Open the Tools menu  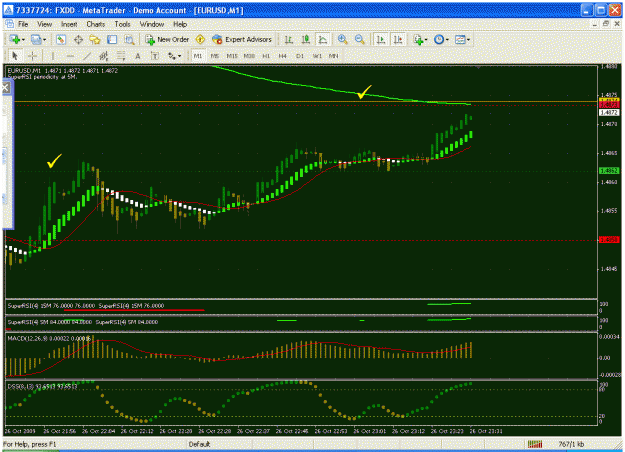pyautogui.click(x=122, y=24)
